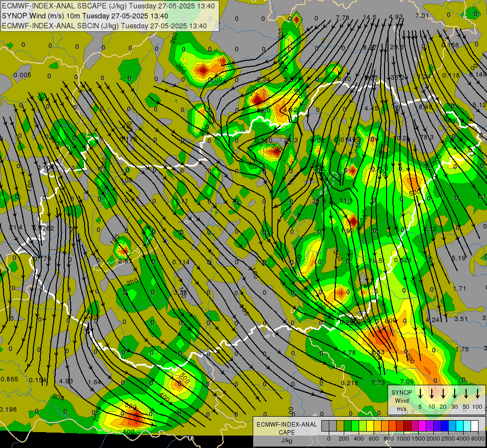Select the SYNOP Wind 10m title line

pos(85,16)
